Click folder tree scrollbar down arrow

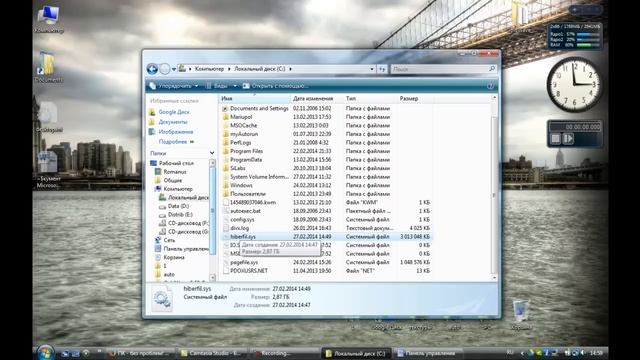coord(212,278)
